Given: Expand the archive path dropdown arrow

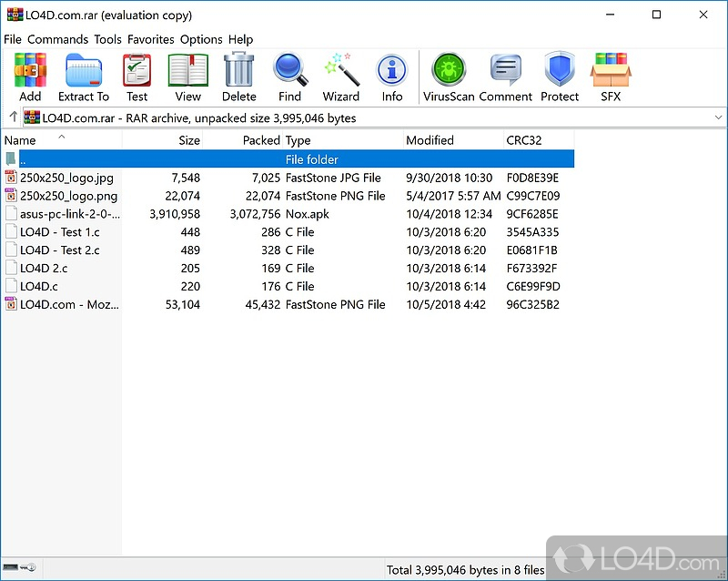Looking at the screenshot, I should [718, 117].
